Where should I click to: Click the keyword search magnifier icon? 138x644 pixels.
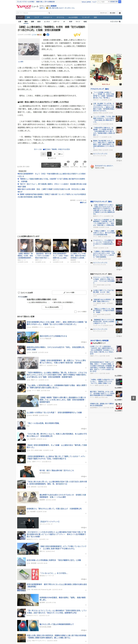pos(49,13)
